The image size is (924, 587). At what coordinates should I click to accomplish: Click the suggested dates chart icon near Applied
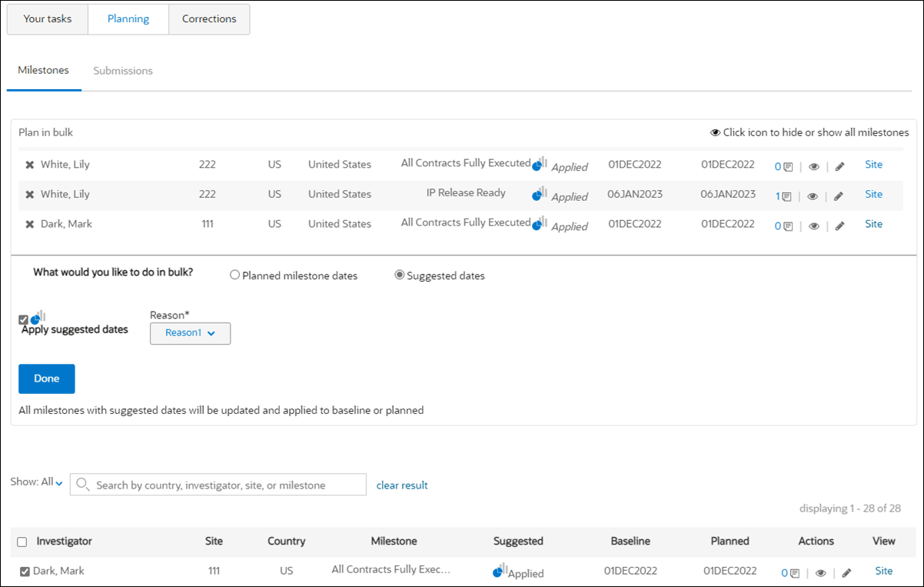pyautogui.click(x=539, y=162)
